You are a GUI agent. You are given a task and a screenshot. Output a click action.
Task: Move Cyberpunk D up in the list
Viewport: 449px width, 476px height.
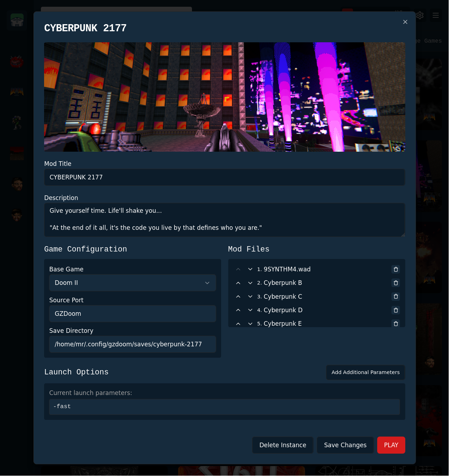[238, 310]
